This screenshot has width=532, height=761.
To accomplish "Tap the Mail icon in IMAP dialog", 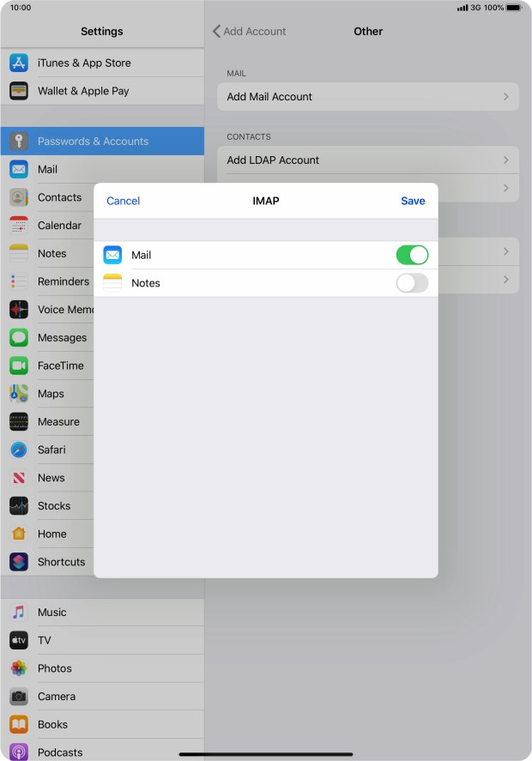I will click(112, 255).
